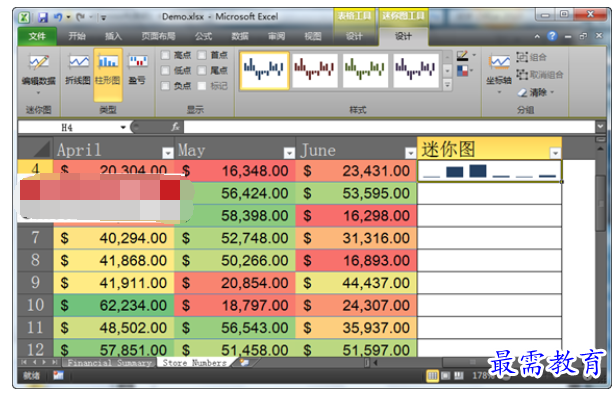Click the macro record icon in status bar
Screen dimensions: 612x394
pyautogui.click(x=58, y=376)
